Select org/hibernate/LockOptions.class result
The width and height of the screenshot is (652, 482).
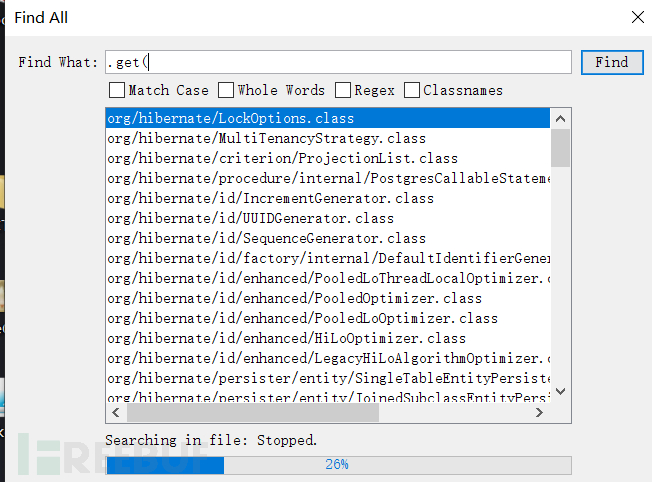click(231, 118)
